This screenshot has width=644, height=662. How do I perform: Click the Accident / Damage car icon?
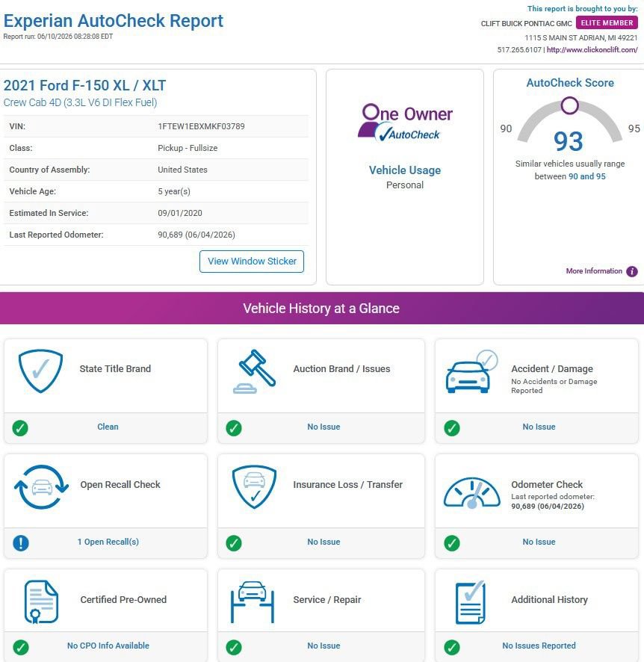(471, 371)
